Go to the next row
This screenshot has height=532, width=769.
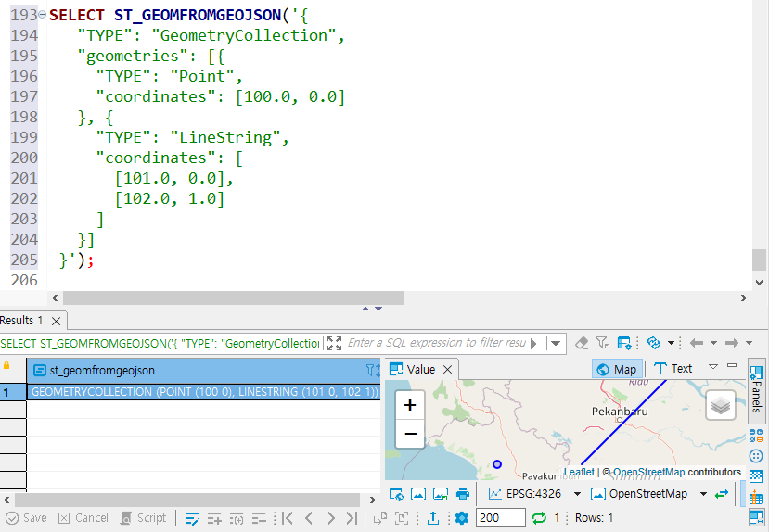pyautogui.click(x=330, y=518)
